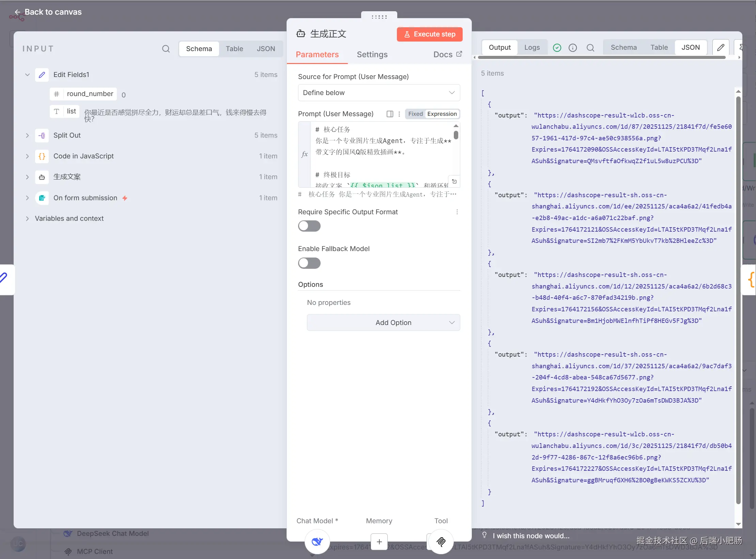Open prompt expression editor expand icon
The width and height of the screenshot is (756, 559).
point(454,182)
